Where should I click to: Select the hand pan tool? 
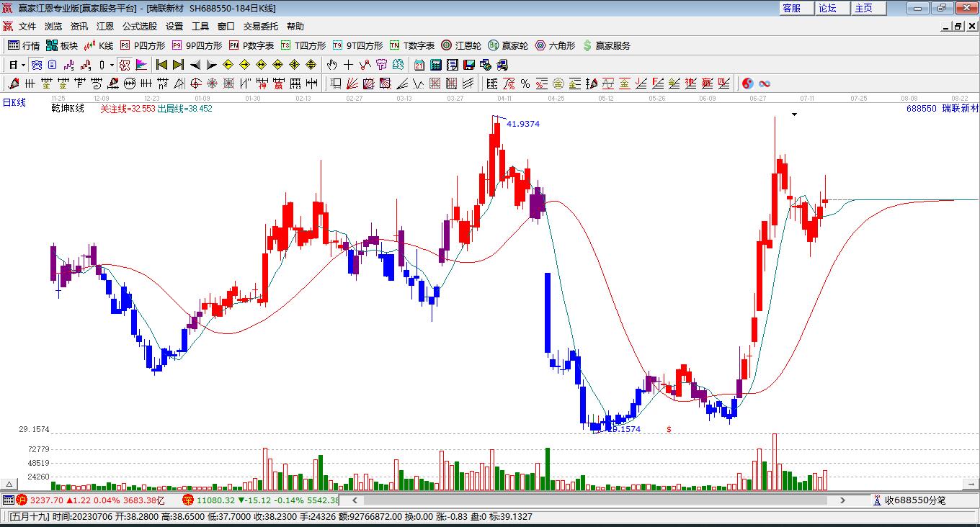pyautogui.click(x=332, y=65)
